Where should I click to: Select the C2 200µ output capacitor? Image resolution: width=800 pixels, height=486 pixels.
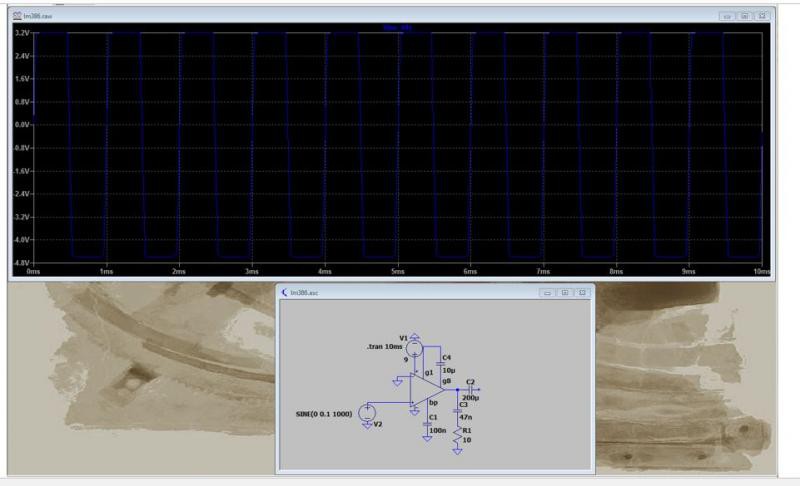[469, 390]
